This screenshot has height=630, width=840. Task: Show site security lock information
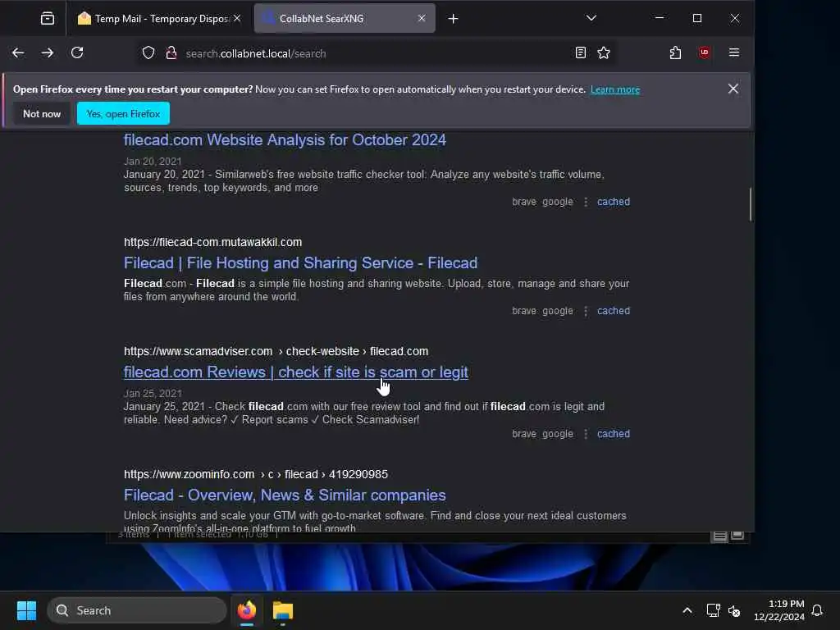(171, 53)
